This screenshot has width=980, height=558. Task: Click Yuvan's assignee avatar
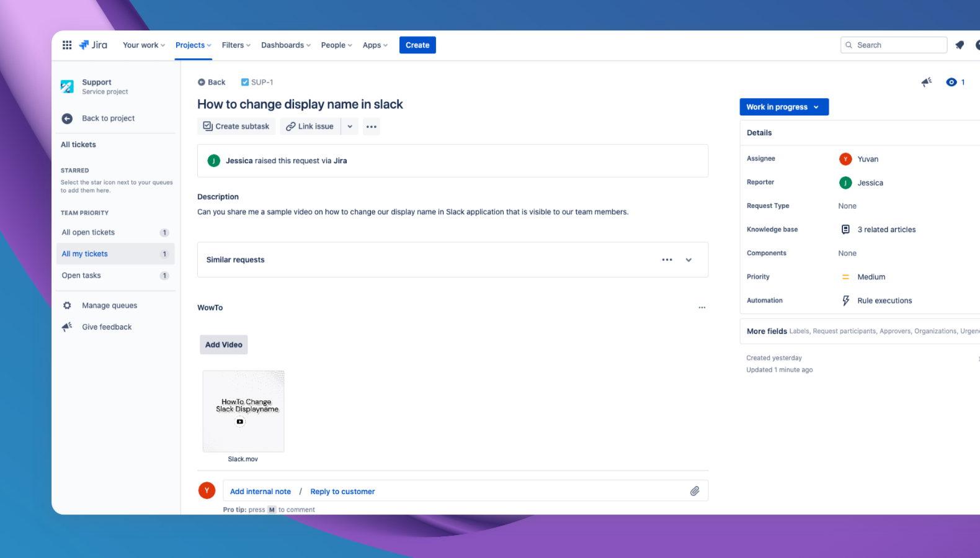point(845,160)
